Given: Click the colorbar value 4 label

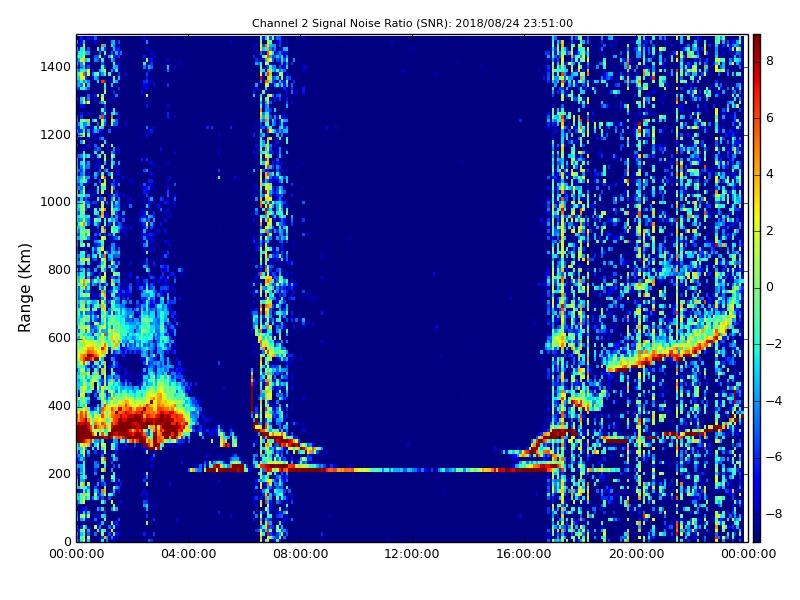Looking at the screenshot, I should [x=770, y=174].
